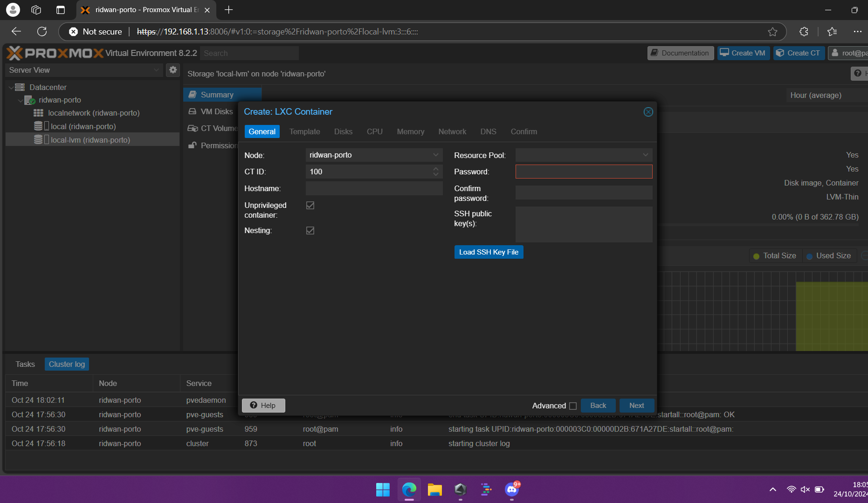This screenshot has width=868, height=503.
Task: Open the CT Volumes panel
Action: 193,128
